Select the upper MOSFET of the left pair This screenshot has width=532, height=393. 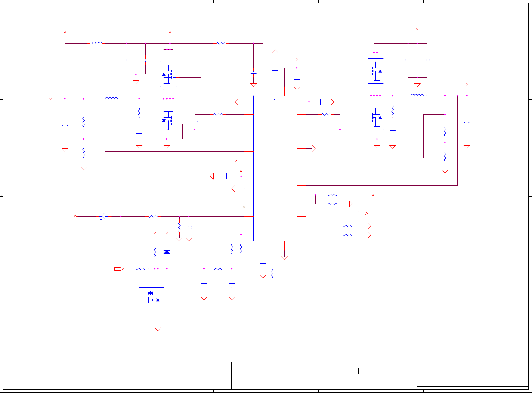point(168,74)
